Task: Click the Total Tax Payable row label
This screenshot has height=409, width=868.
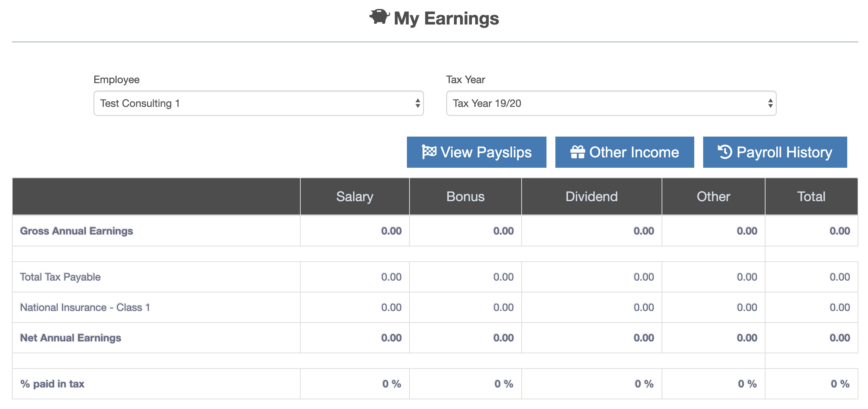Action: (60, 277)
